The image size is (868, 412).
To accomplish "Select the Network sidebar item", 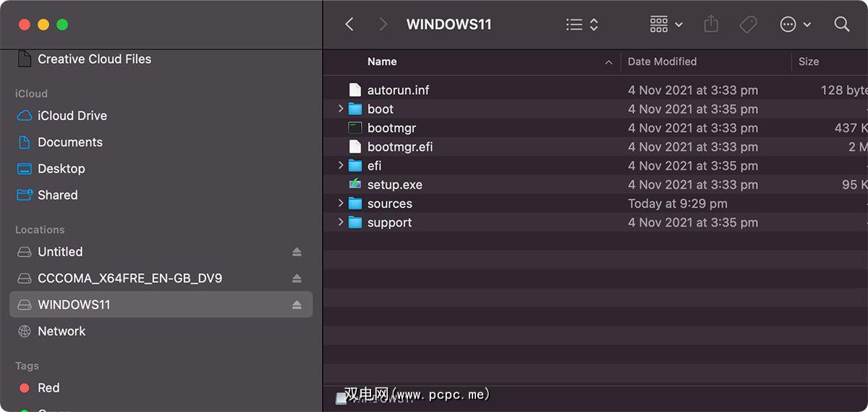I will click(61, 332).
